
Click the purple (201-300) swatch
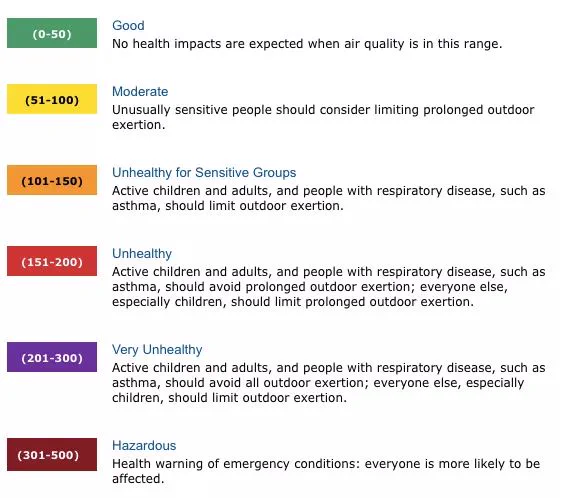click(52, 357)
